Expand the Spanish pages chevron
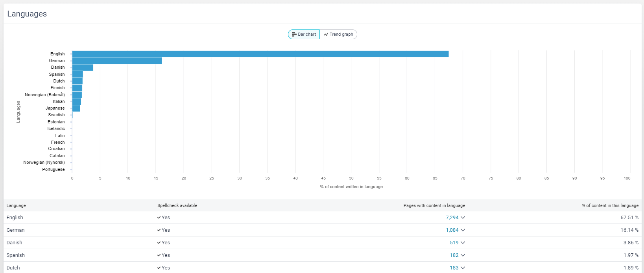Viewport: 644px width, 273px height. click(463, 255)
